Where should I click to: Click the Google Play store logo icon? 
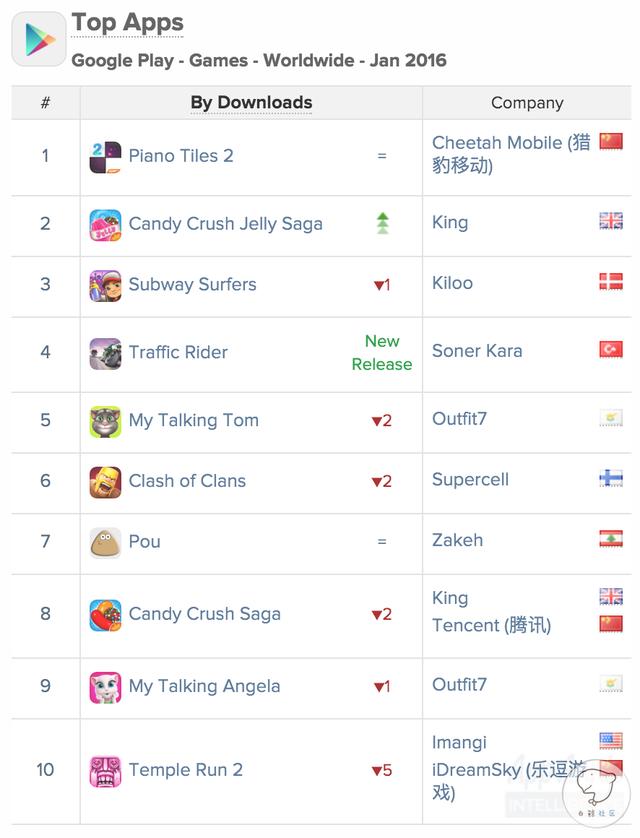click(x=39, y=40)
